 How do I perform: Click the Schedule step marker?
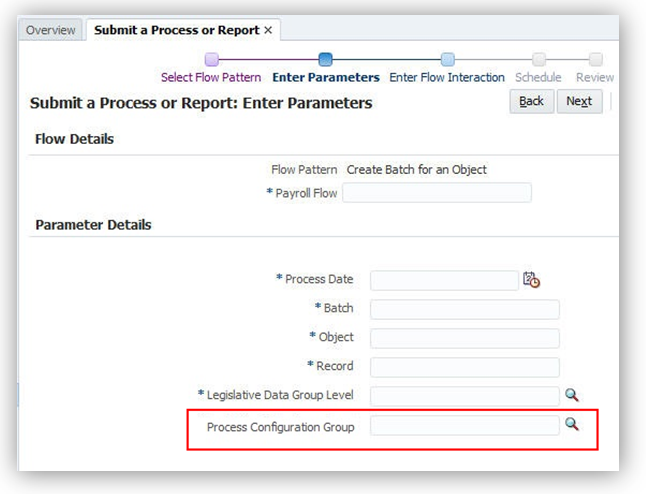539,59
